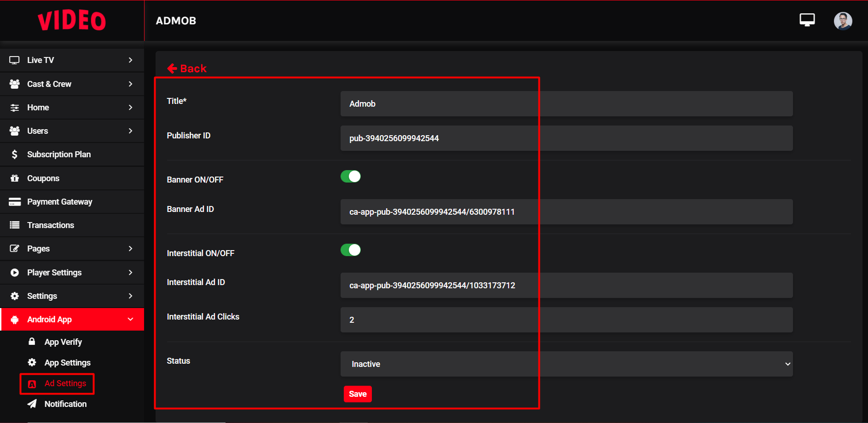This screenshot has width=868, height=423.
Task: Click the Interstitial Ad ID input field
Action: (567, 286)
